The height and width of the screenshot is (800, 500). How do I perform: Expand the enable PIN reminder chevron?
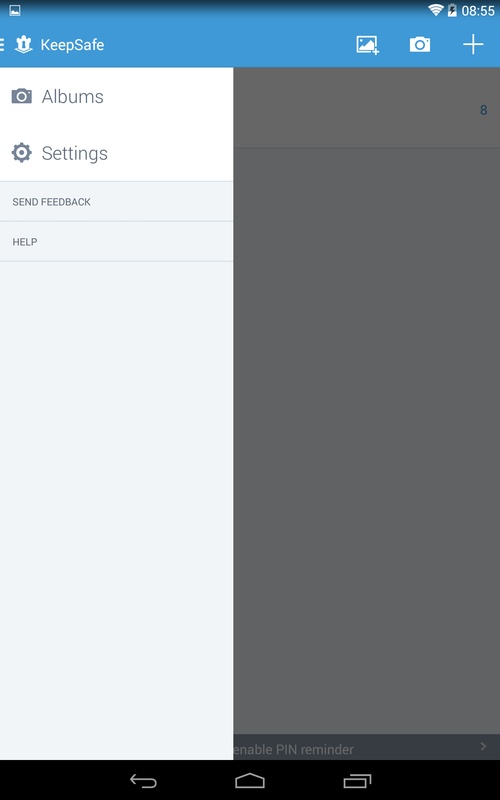[x=483, y=746]
